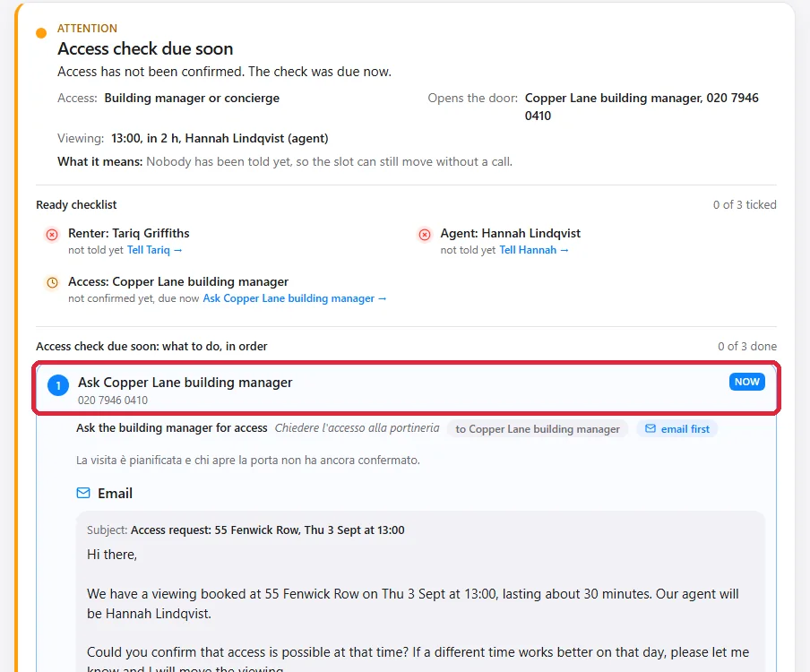This screenshot has height=672, width=810.
Task: Click the orange attention status dot
Action: (x=41, y=33)
